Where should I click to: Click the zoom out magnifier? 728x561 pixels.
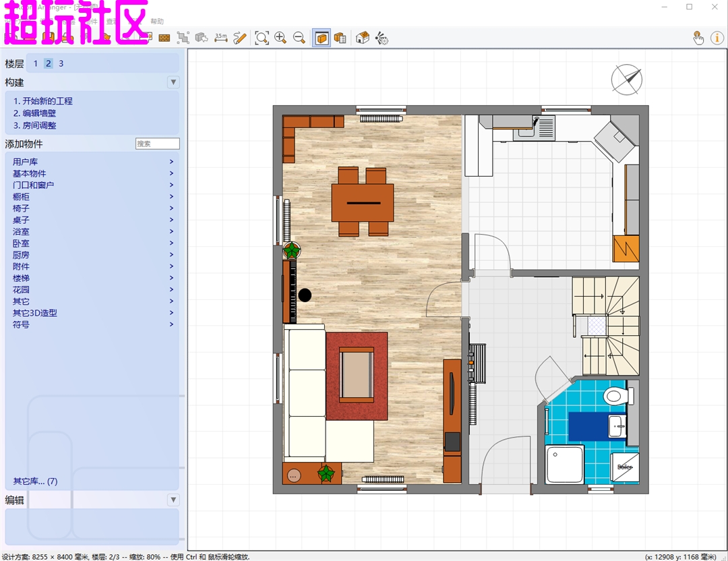299,38
